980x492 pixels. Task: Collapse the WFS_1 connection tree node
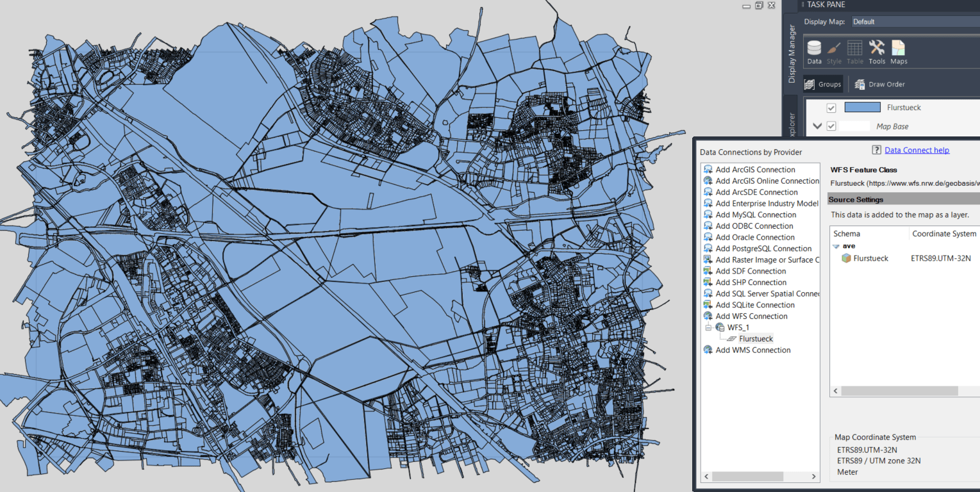click(x=709, y=327)
